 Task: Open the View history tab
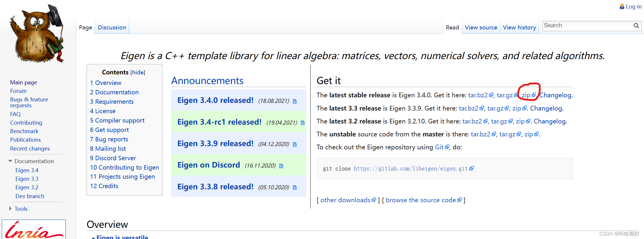(x=519, y=27)
